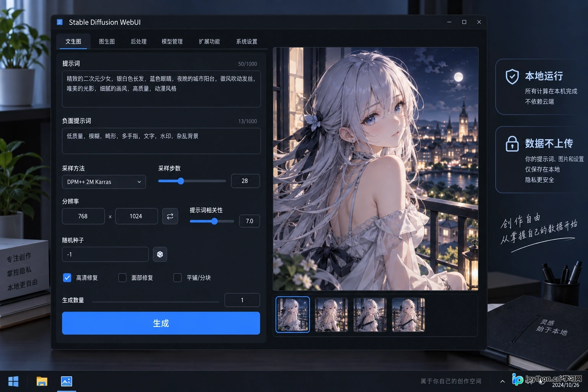Open the Windows Start menu
Image resolution: width=588 pixels, height=392 pixels.
13,381
